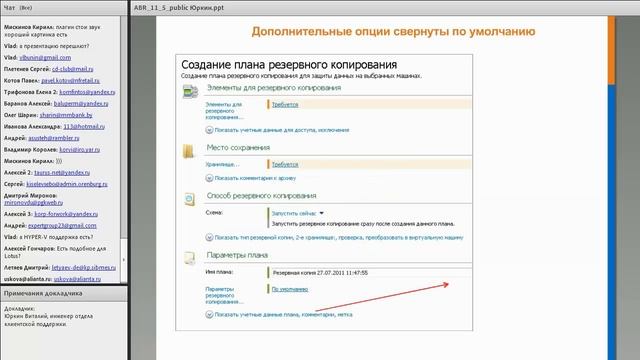Click the 'Хранилище...' label link
640x360 pixels.
point(222,164)
